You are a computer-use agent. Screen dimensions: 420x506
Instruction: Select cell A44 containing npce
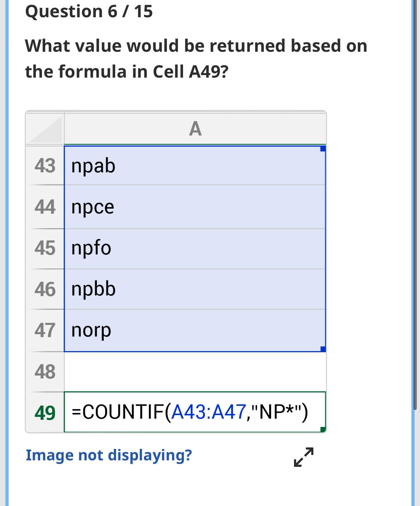pos(179,207)
